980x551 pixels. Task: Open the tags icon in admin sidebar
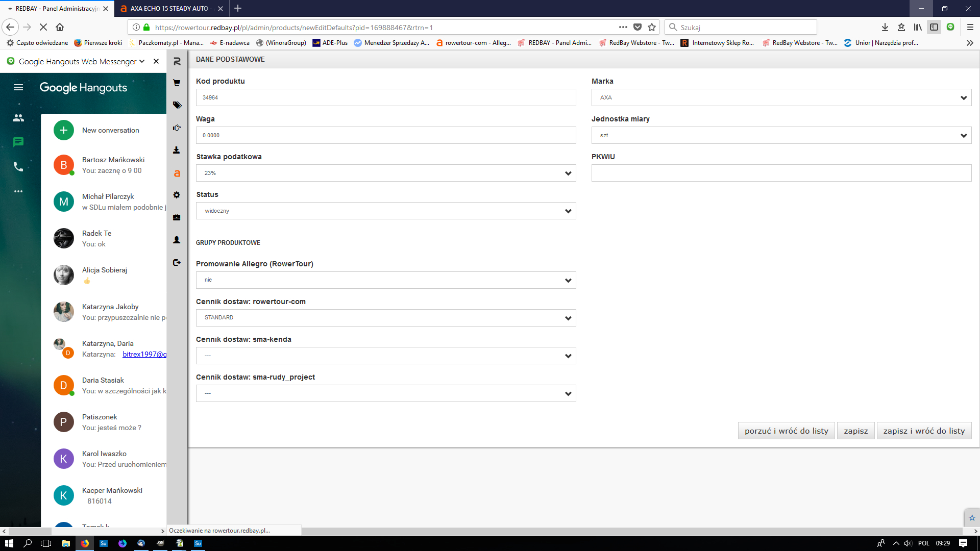[177, 105]
